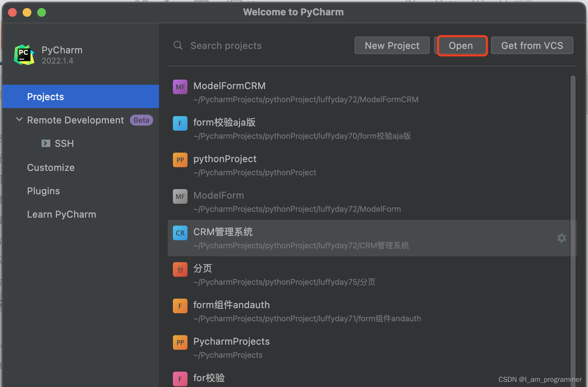588x387 pixels.
Task: Select the PycharmProjects entry
Action: click(x=231, y=341)
